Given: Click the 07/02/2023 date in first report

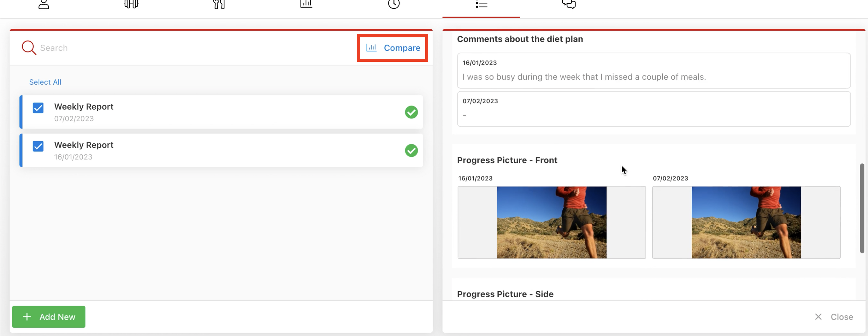Looking at the screenshot, I should click(x=74, y=119).
